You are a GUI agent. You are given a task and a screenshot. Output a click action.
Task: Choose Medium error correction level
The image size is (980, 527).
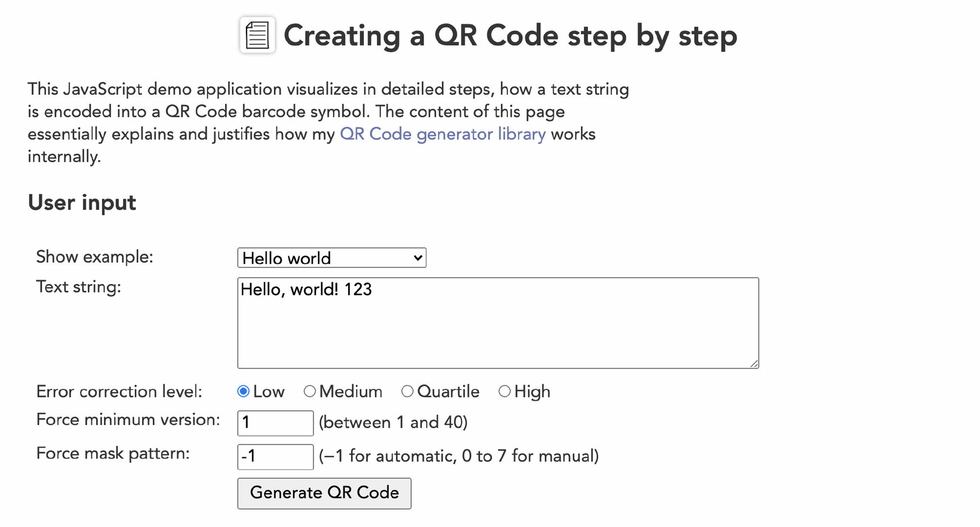click(x=309, y=391)
